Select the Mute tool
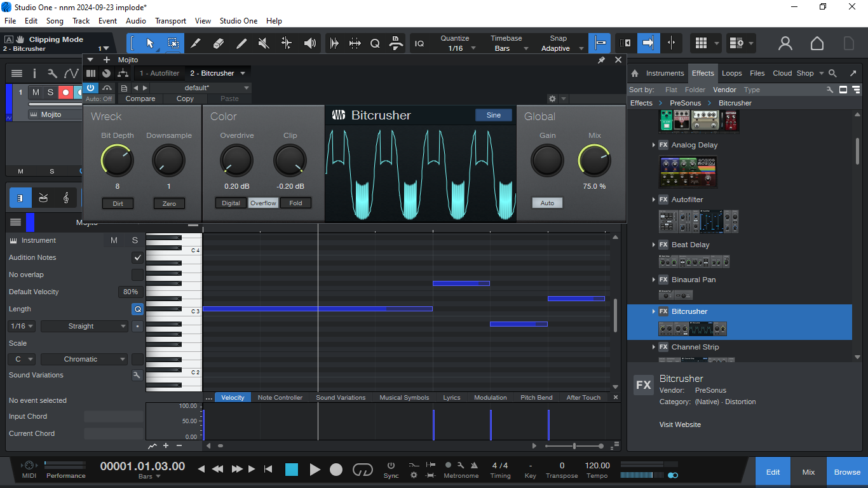 (x=264, y=43)
